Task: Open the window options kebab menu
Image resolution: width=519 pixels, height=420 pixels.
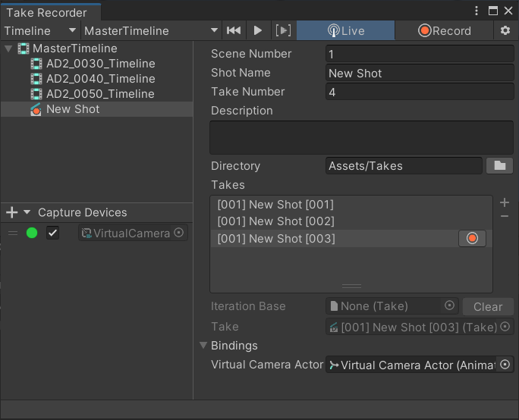Action: pyautogui.click(x=477, y=11)
